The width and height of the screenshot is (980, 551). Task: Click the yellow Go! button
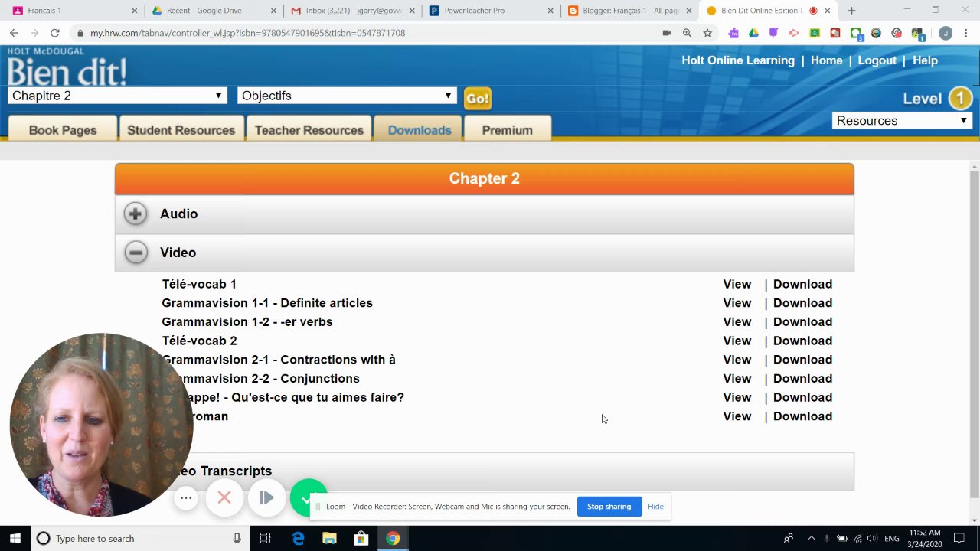(477, 98)
